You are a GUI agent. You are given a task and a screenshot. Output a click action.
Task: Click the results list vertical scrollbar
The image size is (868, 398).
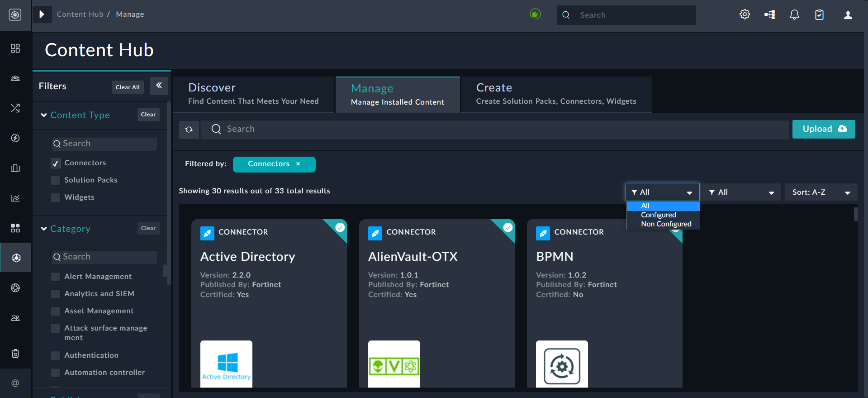[855, 214]
